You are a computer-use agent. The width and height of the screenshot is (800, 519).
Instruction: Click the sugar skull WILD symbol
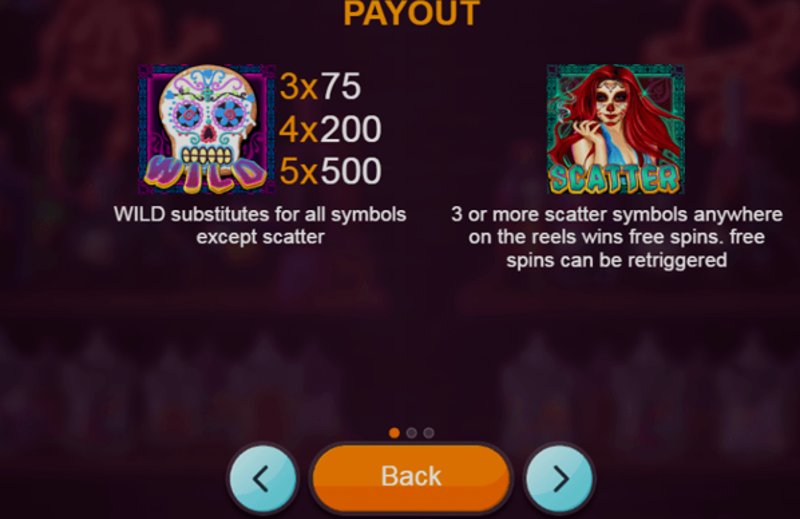click(x=207, y=129)
